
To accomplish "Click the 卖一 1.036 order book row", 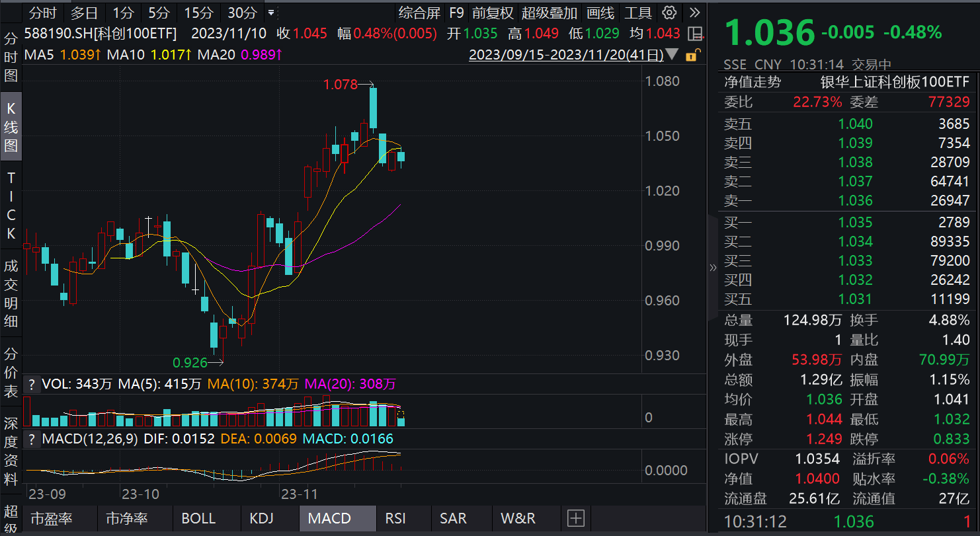I will (846, 200).
